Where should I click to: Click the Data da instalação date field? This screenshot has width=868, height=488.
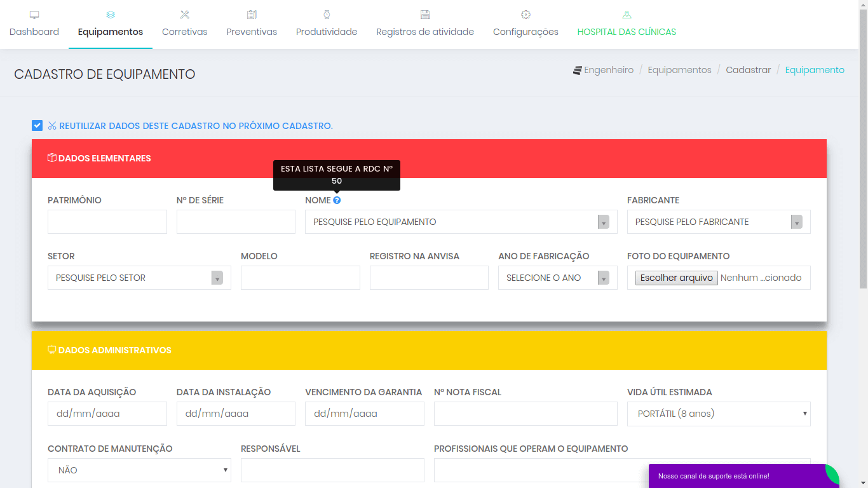(x=236, y=414)
